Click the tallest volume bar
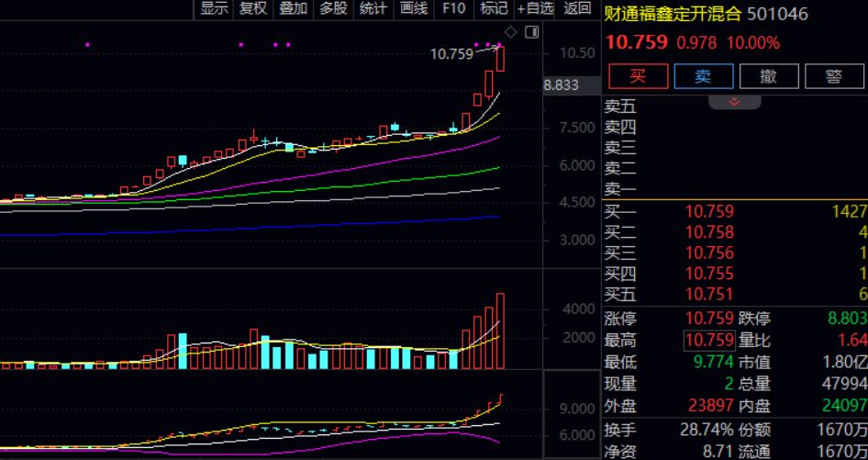Screen dimensions: 868x460 tap(500, 331)
